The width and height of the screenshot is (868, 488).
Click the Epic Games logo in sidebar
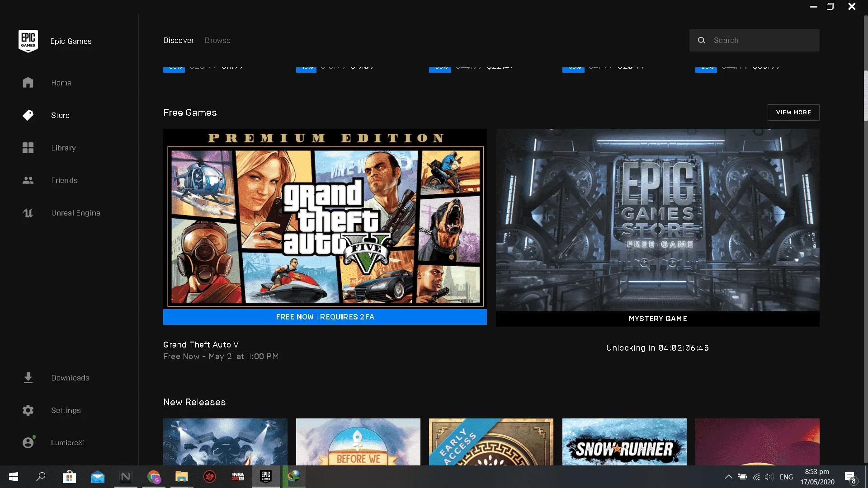(x=28, y=41)
